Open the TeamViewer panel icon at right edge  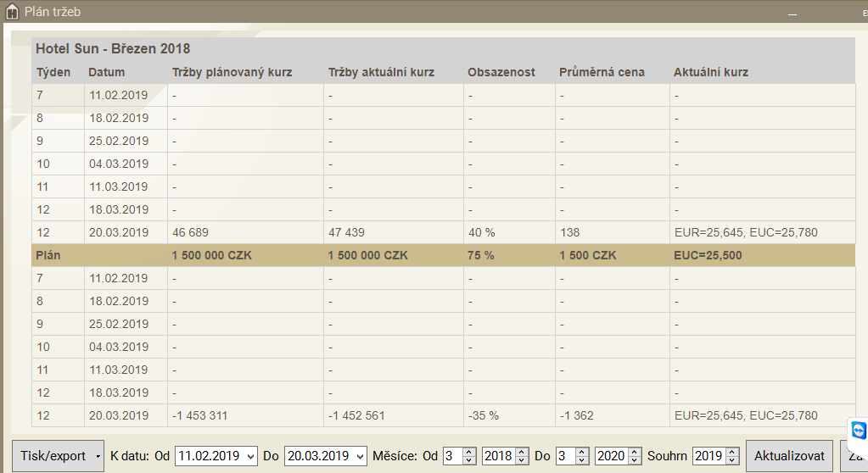(858, 431)
